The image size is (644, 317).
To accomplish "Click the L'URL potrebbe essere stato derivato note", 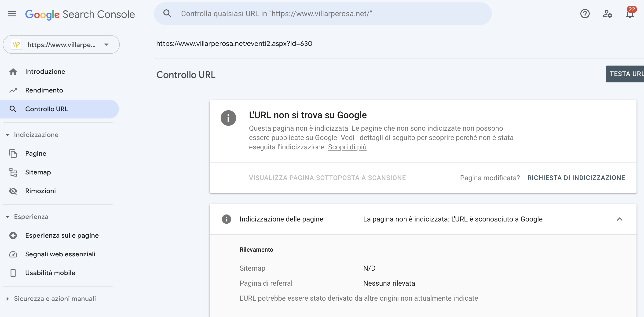I will (x=359, y=299).
